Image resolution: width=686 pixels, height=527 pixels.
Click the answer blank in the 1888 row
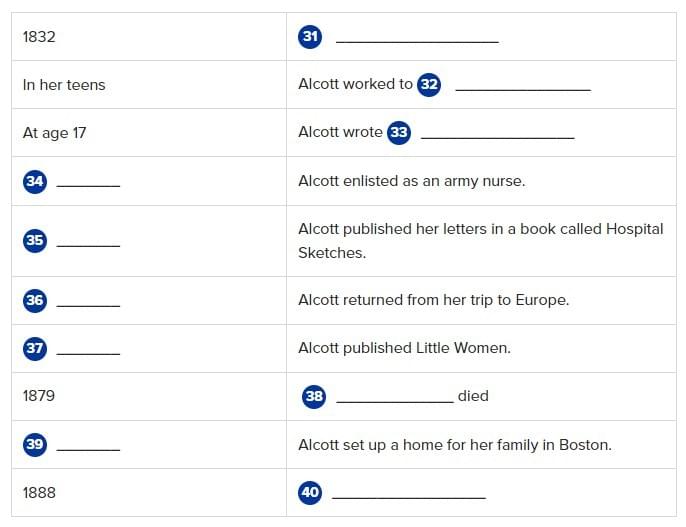click(408, 495)
